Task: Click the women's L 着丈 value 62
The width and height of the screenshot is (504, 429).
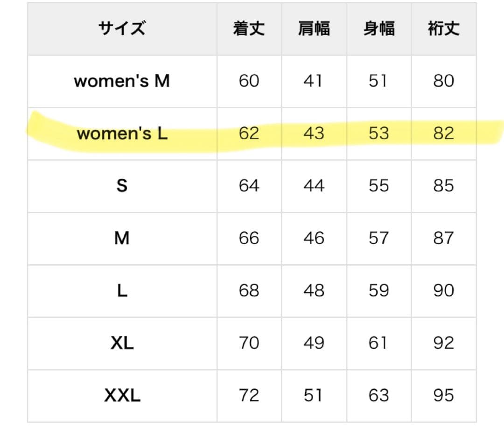Action: coord(249,133)
